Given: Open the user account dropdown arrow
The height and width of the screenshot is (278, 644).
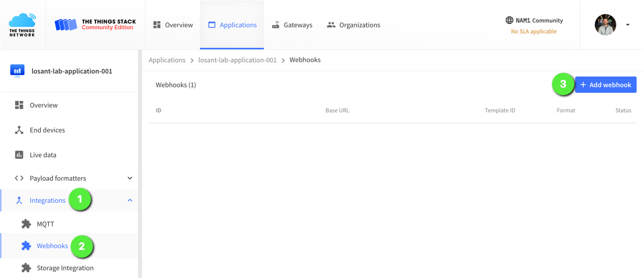Looking at the screenshot, I should [628, 24].
